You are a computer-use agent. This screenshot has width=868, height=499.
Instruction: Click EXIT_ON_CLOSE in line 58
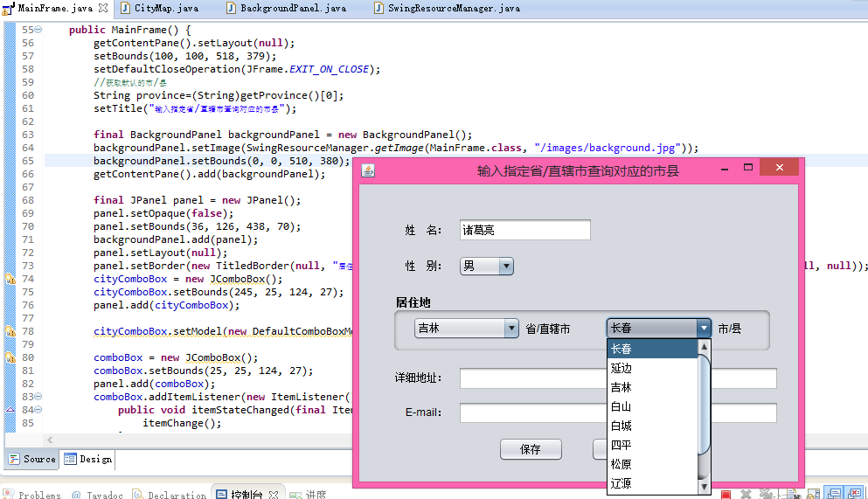(x=329, y=69)
